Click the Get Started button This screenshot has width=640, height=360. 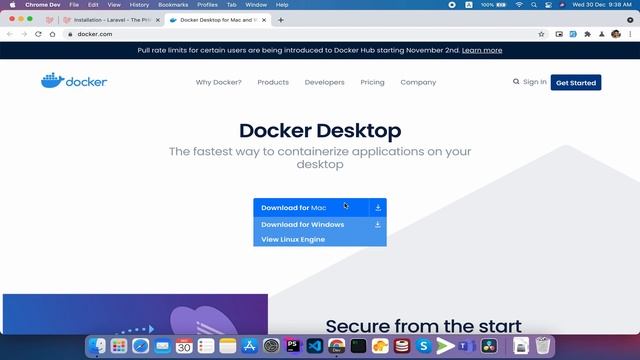[576, 82]
